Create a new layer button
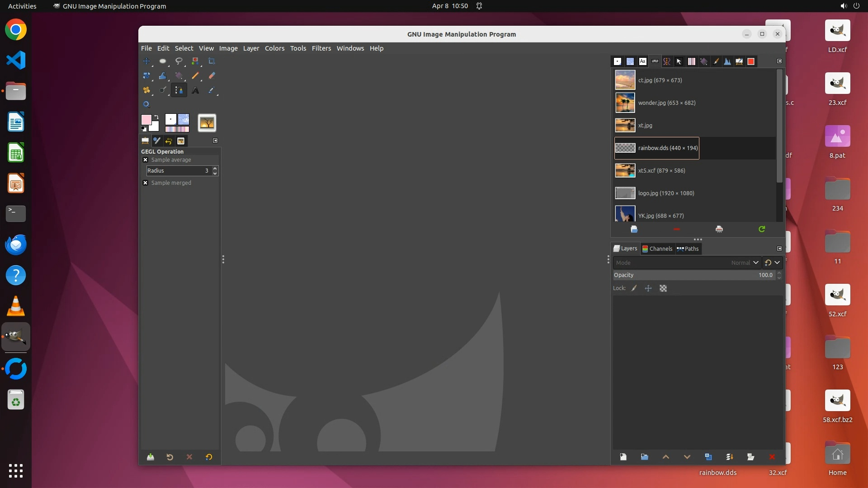Image resolution: width=868 pixels, height=488 pixels. tap(623, 457)
